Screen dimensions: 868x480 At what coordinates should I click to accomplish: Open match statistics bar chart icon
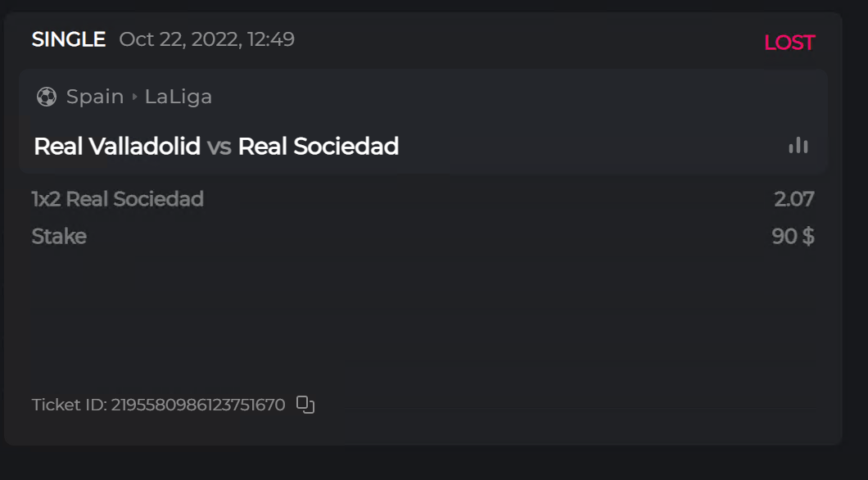(x=798, y=146)
